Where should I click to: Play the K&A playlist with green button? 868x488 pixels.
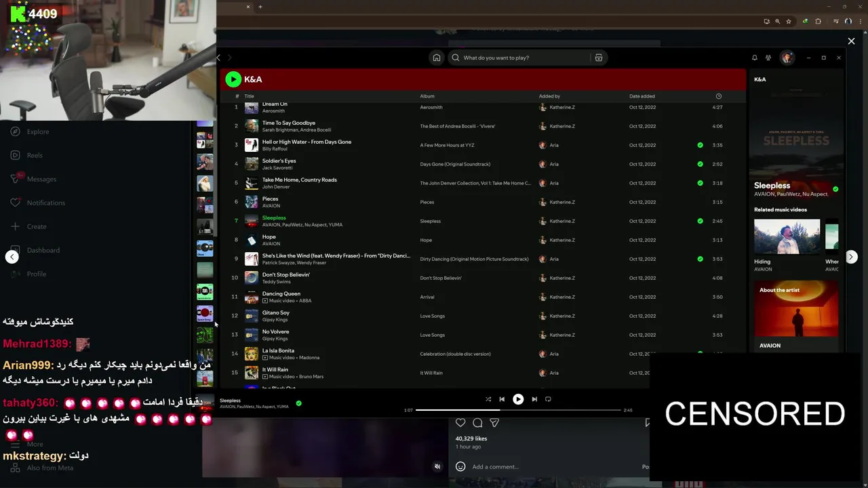[x=233, y=79]
